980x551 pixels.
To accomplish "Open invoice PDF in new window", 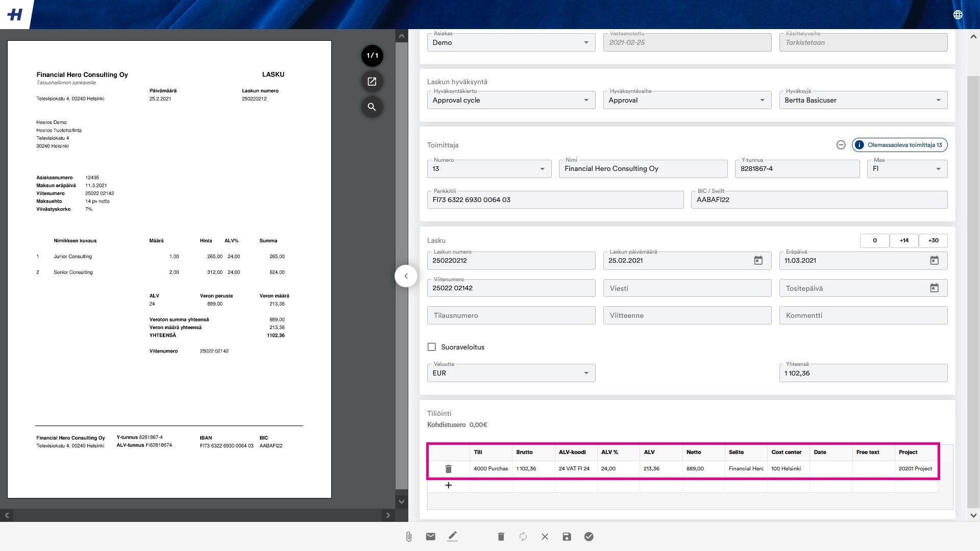I will (x=372, y=81).
